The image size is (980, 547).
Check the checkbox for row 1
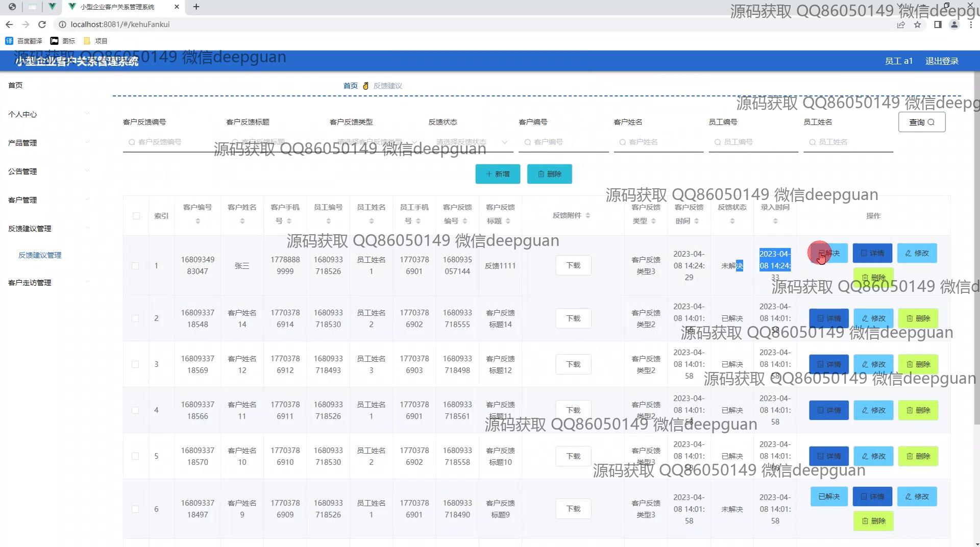click(x=135, y=266)
